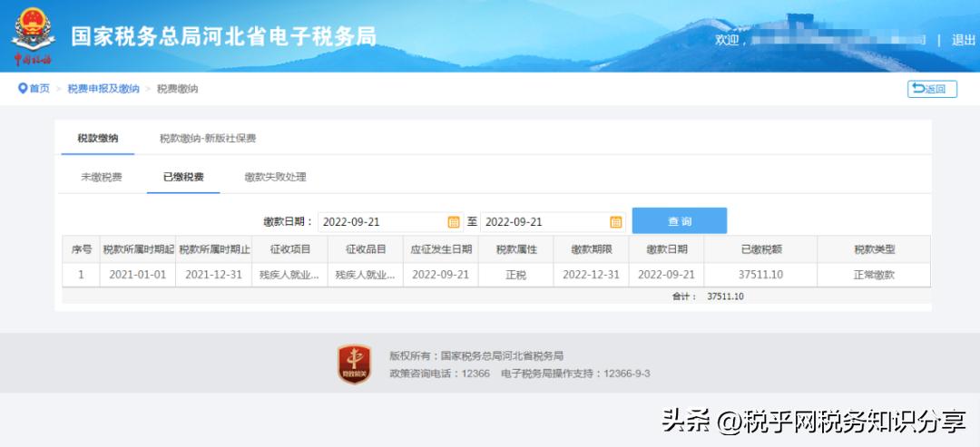Viewport: 980px width, 447px height.
Task: Select 税费缴纳 breadcrumb item
Action: [178, 89]
